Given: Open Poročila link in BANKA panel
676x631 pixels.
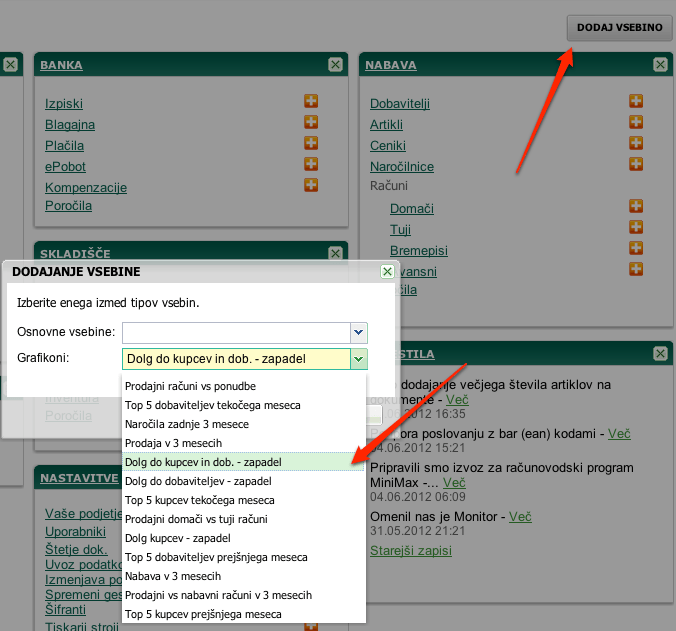Looking at the screenshot, I should (68, 206).
